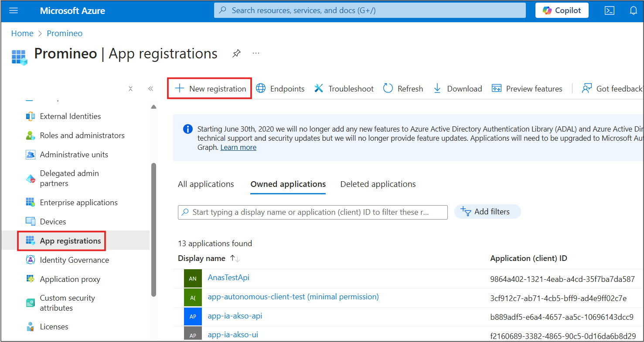Switch to the Deleted applications tab
Viewport: 644px width, 342px height.
click(x=378, y=184)
